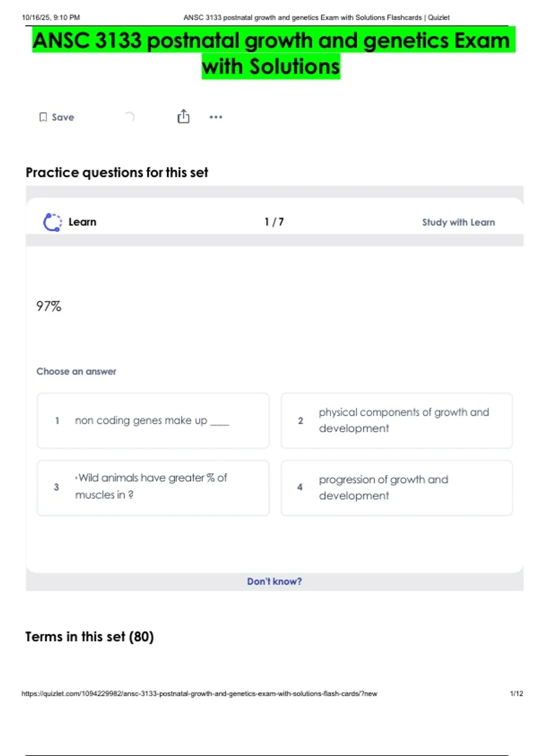Click the Save text button
Screen dimensions: 534x756
point(63,117)
